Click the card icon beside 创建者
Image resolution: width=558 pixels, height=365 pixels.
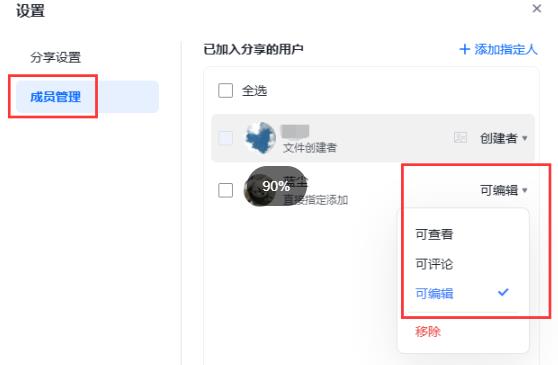pyautogui.click(x=460, y=137)
